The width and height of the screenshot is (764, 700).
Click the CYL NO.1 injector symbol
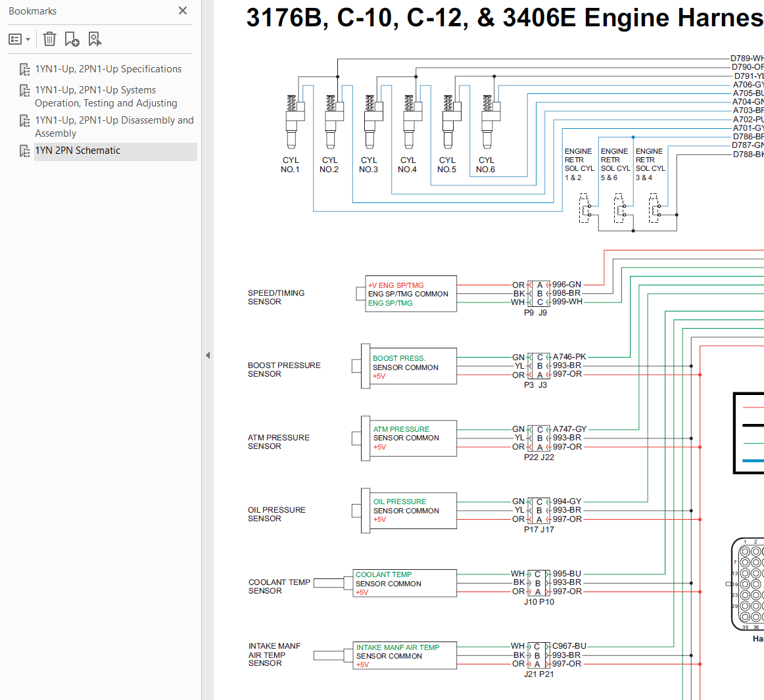point(295,122)
